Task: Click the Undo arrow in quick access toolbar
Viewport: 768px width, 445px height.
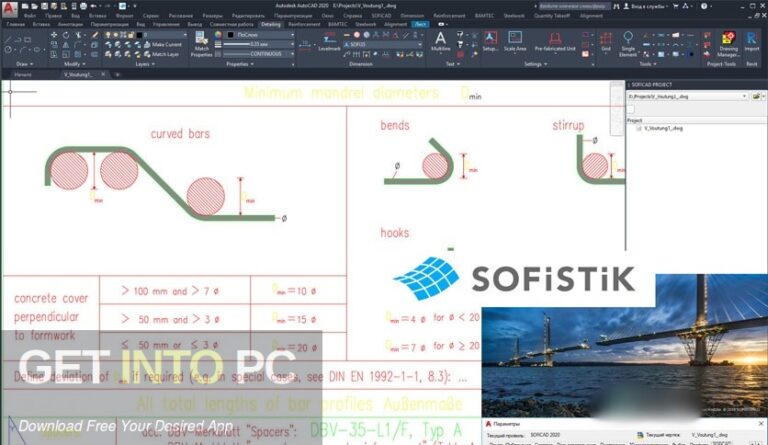Action: point(94,6)
